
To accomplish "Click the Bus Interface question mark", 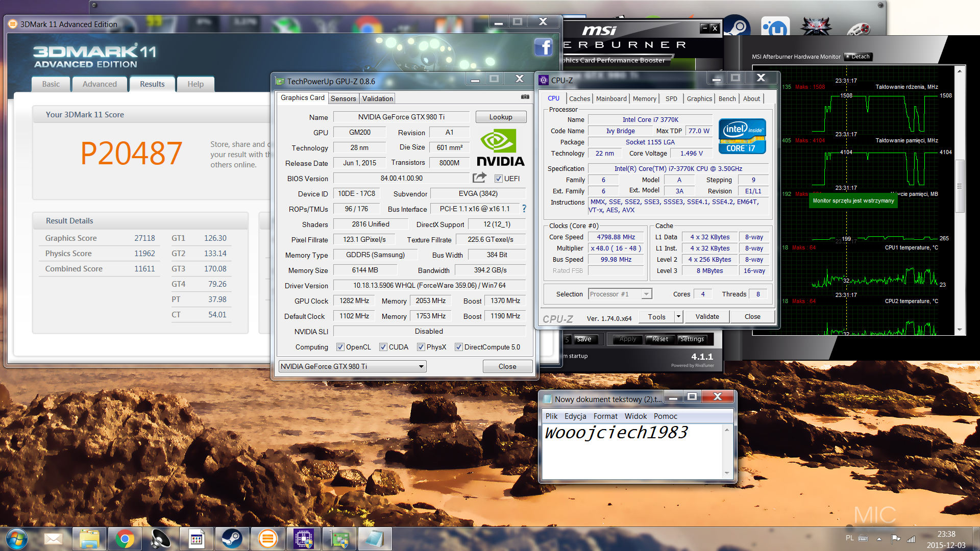I will pos(524,208).
